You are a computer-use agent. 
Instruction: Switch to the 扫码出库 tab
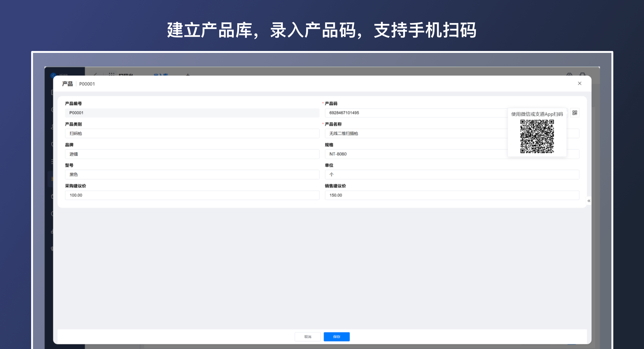tap(126, 74)
